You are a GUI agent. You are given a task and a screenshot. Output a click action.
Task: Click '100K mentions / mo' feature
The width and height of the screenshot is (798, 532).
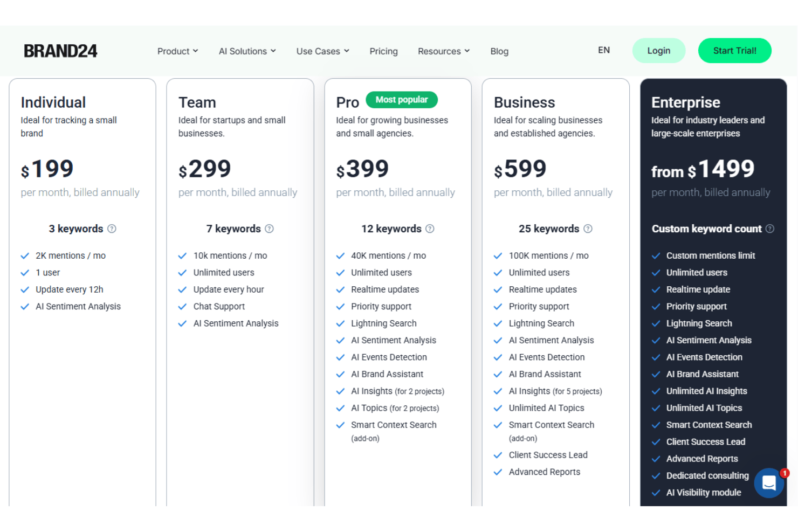[549, 255]
